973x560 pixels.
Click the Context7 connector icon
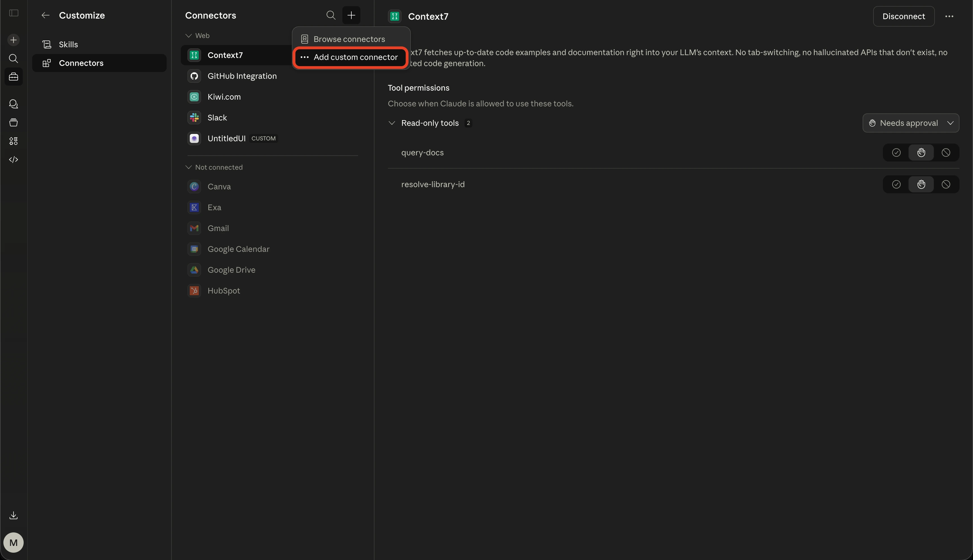[194, 55]
